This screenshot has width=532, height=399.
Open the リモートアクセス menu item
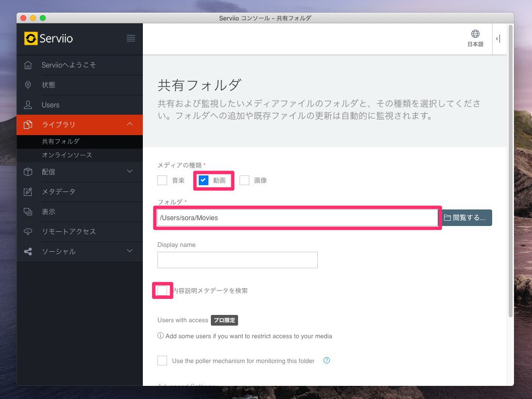(80, 231)
